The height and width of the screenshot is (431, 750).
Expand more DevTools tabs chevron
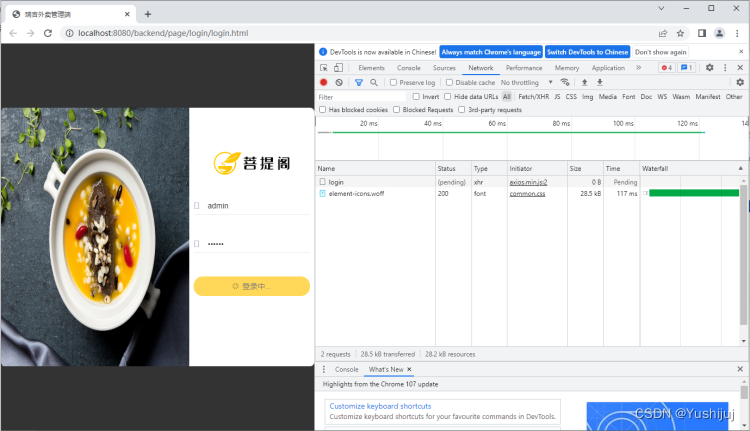point(639,68)
